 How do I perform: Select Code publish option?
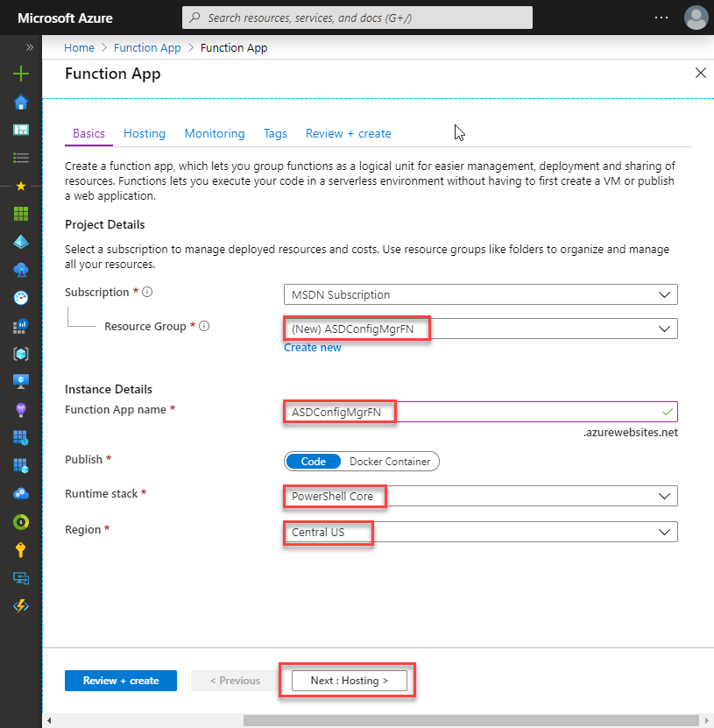pyautogui.click(x=314, y=462)
